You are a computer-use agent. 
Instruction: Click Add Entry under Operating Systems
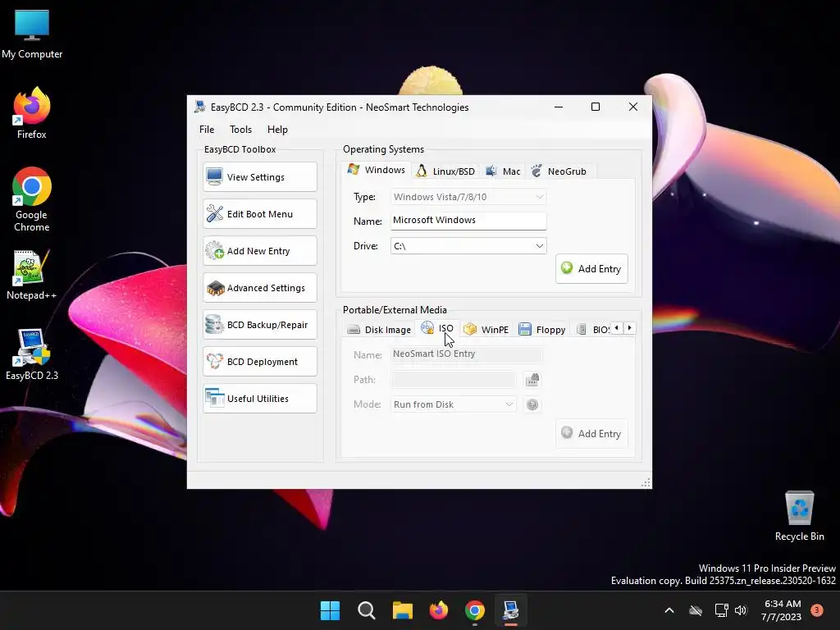click(591, 269)
